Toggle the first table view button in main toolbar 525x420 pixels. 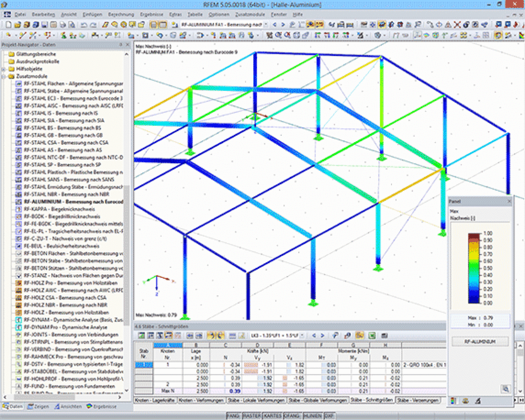(154, 25)
